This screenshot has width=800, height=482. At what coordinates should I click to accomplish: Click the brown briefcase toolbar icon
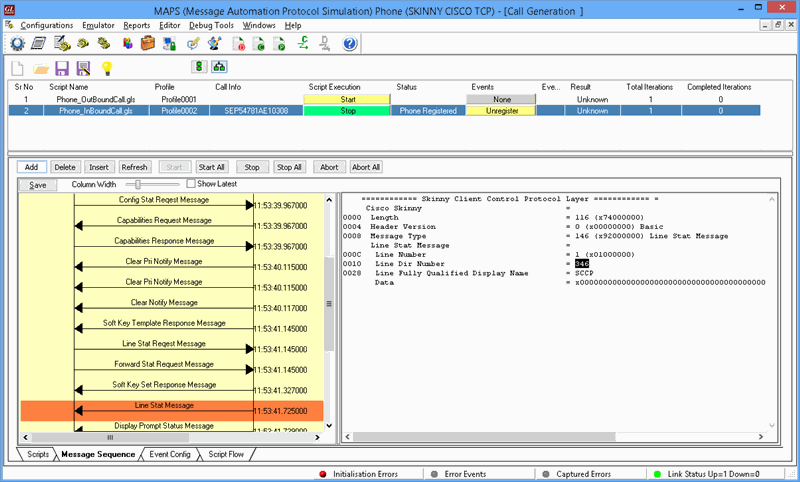click(x=148, y=43)
